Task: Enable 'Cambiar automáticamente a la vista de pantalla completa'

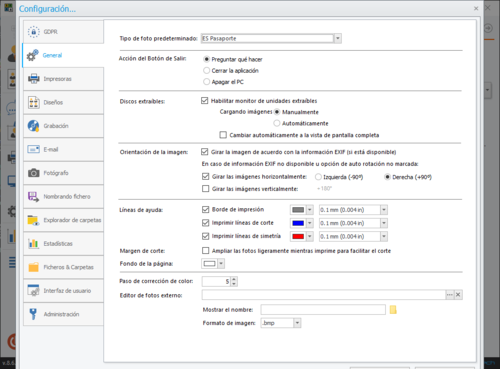Action: (223, 135)
